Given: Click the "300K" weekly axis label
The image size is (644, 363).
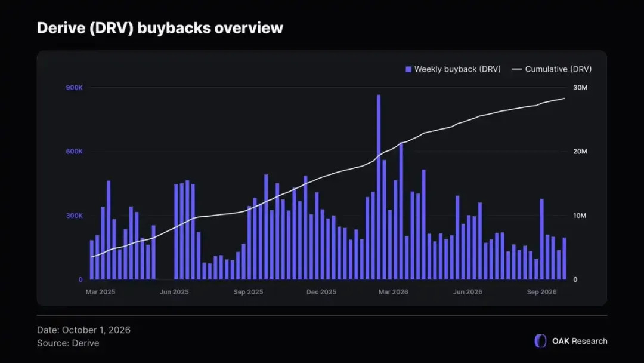Looking at the screenshot, I should click(x=75, y=216).
